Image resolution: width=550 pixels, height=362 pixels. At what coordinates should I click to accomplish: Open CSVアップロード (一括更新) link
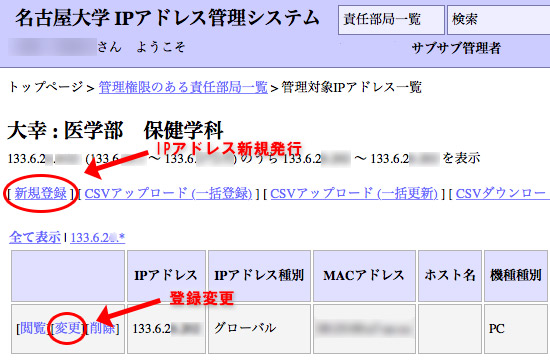coord(354,193)
